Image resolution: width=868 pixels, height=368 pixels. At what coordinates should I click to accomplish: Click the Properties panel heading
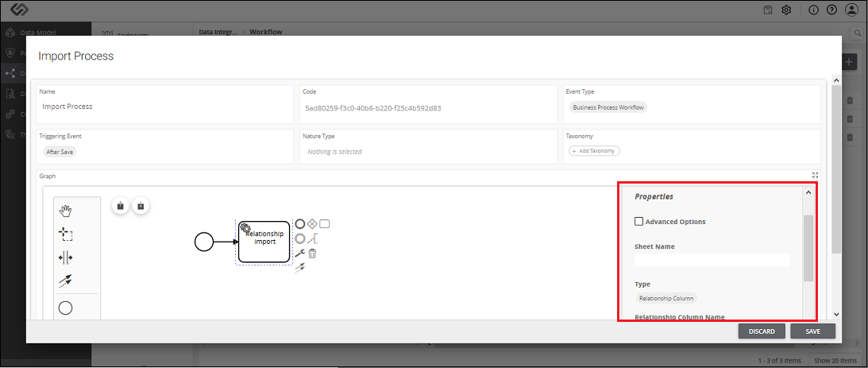click(x=654, y=196)
